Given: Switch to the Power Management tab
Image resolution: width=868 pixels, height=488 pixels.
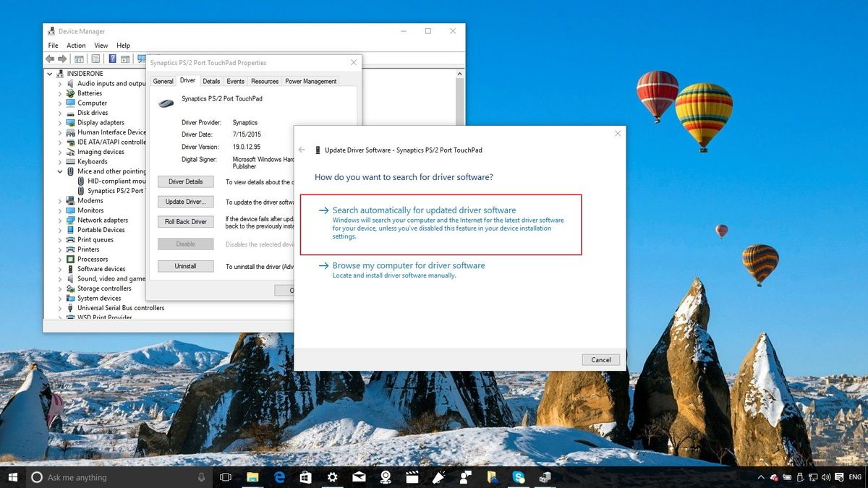Looking at the screenshot, I should click(x=310, y=81).
